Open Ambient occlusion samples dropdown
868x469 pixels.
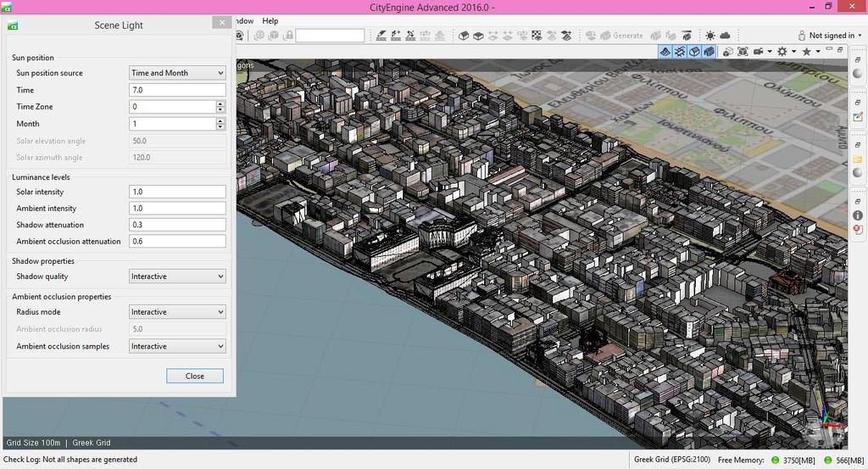pyautogui.click(x=177, y=346)
